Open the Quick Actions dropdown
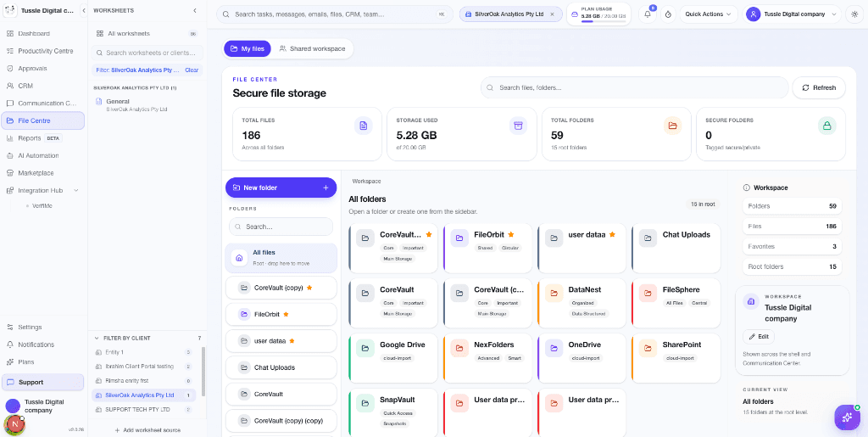Image resolution: width=868 pixels, height=437 pixels. 709,14
